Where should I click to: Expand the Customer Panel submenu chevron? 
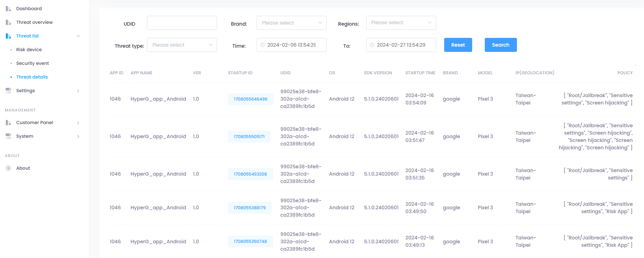(x=78, y=123)
